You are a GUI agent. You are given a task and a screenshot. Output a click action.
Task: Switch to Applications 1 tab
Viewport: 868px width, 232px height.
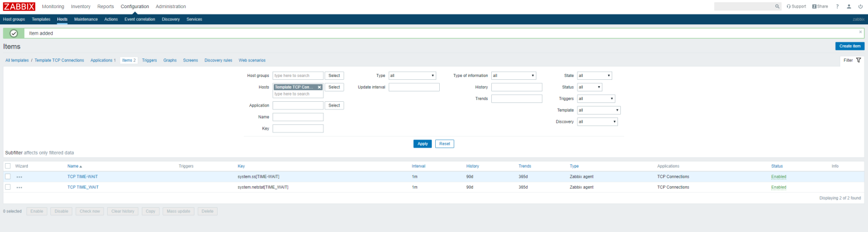[103, 60]
